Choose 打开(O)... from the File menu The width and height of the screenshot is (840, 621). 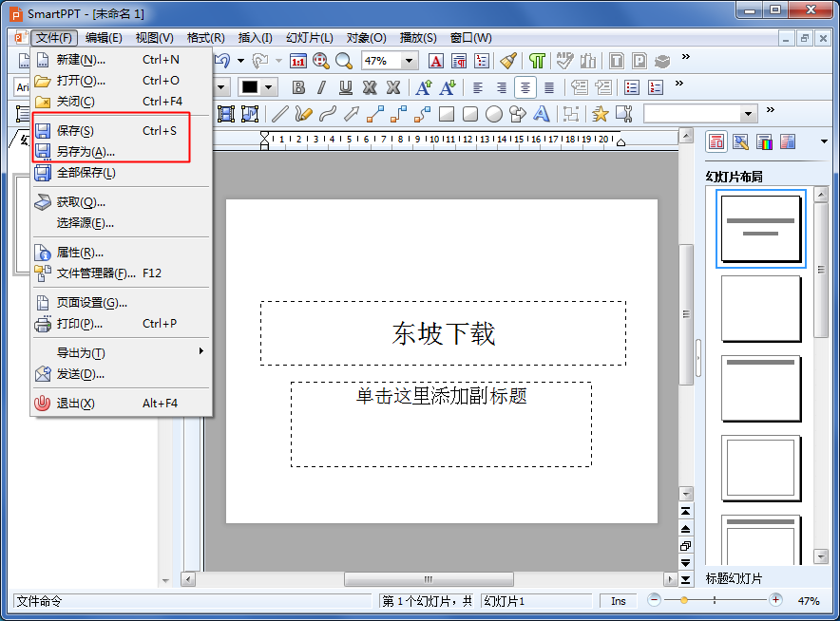point(121,81)
